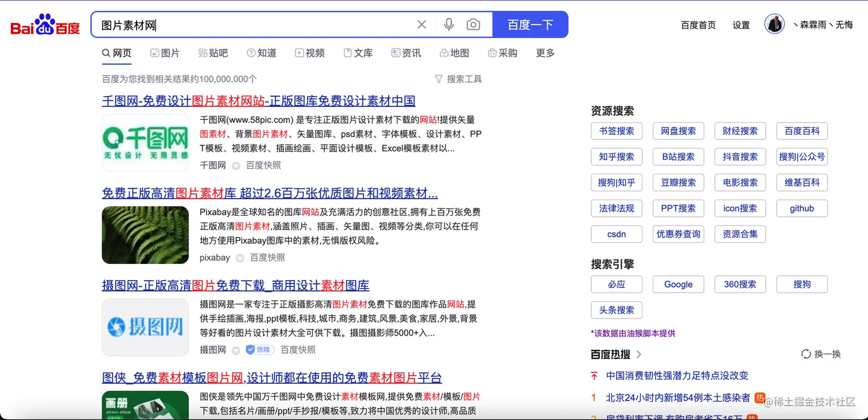
Task: Open the 摄图网 正版高清图片免费下载 result title
Action: [235, 286]
